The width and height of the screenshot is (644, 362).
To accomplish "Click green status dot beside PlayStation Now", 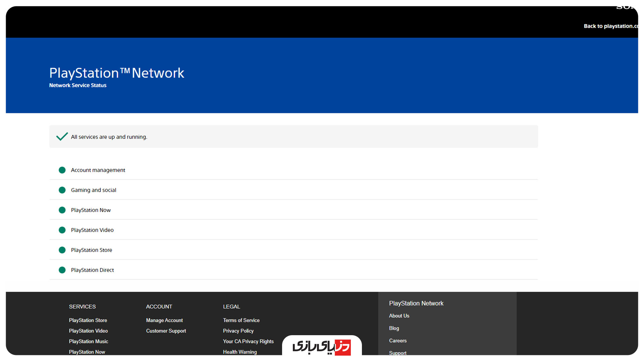I will coord(62,210).
